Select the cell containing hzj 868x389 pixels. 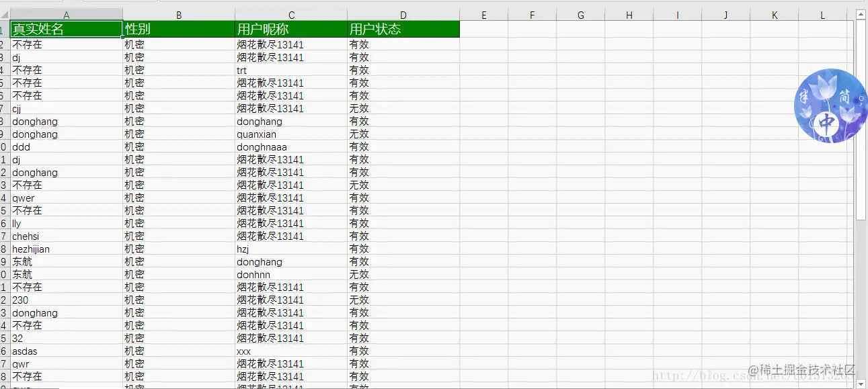pos(290,249)
